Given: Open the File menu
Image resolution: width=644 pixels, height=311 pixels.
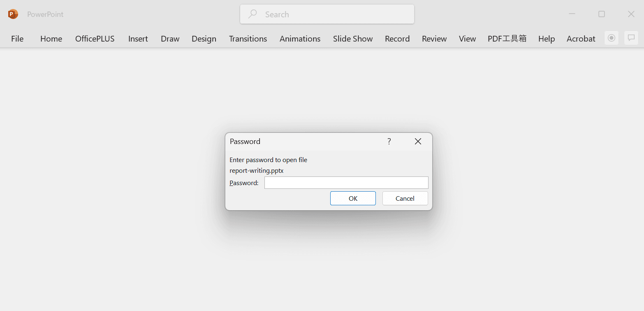Looking at the screenshot, I should point(17,39).
